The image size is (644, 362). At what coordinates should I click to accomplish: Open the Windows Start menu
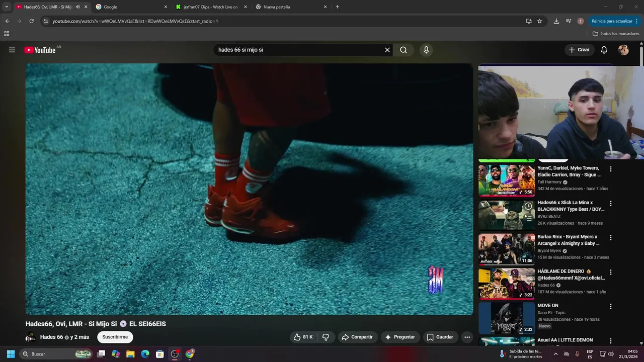(x=11, y=354)
